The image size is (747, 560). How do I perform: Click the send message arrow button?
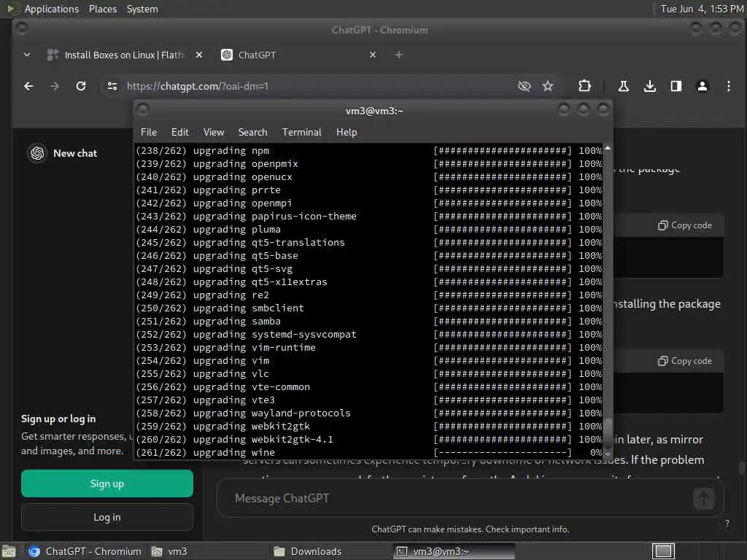click(704, 499)
